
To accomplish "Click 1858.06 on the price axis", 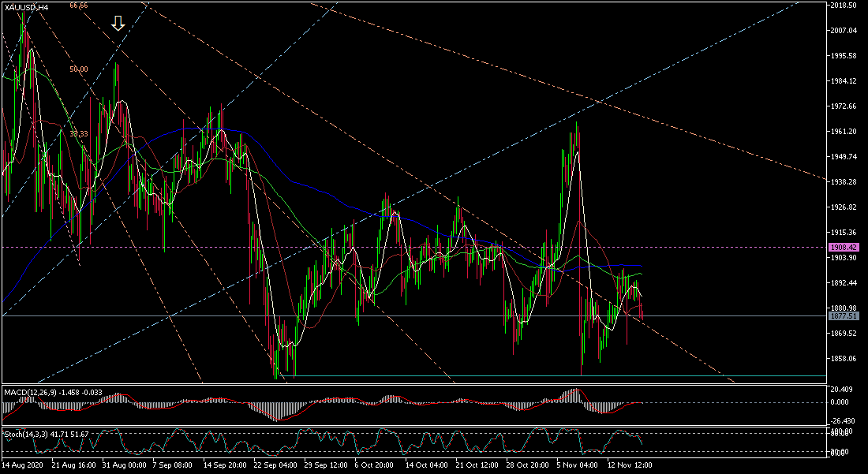I will [844, 358].
